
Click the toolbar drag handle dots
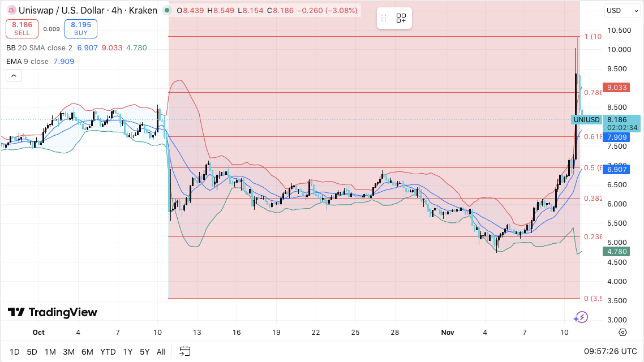[384, 18]
